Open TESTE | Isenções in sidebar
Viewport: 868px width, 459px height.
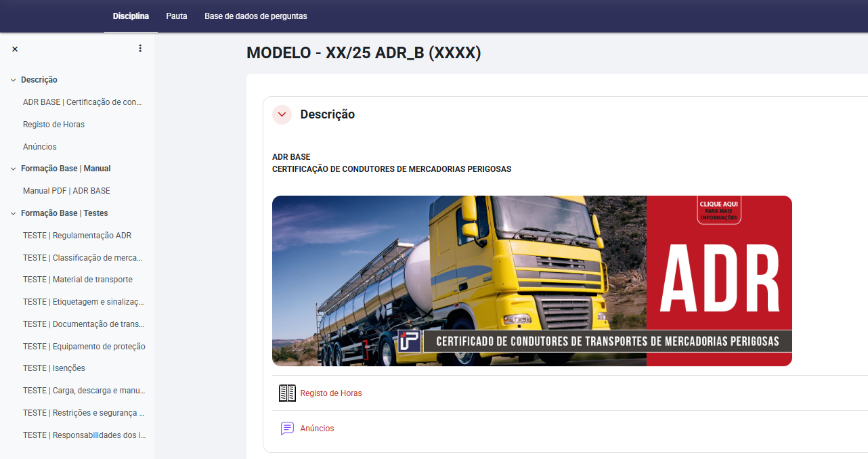click(x=54, y=368)
